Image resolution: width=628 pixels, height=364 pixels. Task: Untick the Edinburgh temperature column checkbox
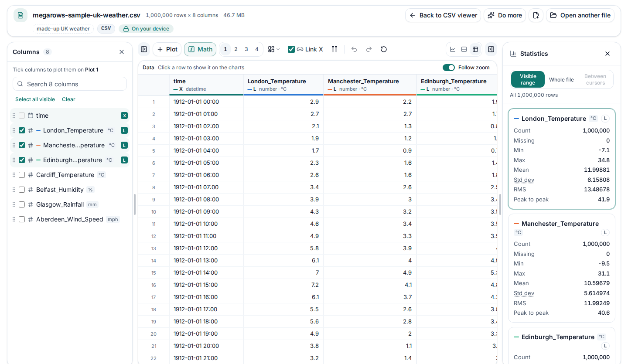22,160
